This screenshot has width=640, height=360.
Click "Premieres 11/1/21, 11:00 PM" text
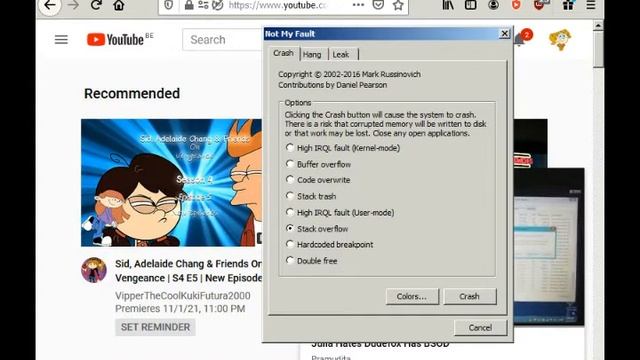click(180, 309)
